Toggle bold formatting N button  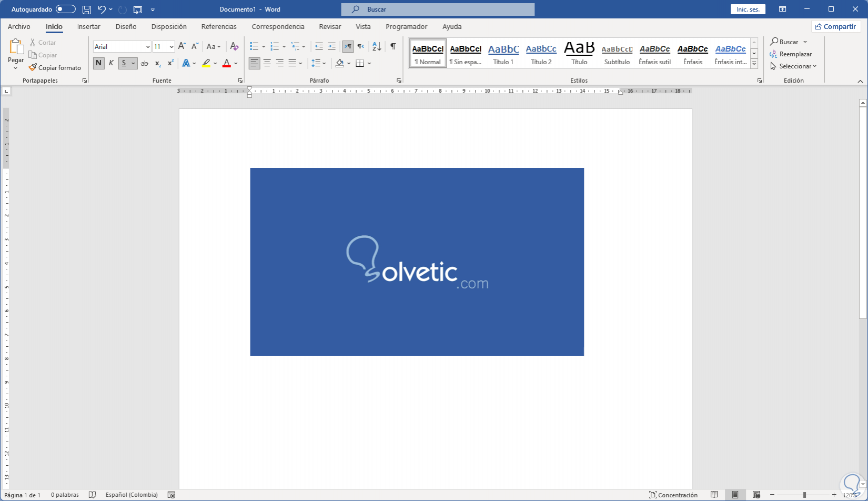pyautogui.click(x=98, y=63)
